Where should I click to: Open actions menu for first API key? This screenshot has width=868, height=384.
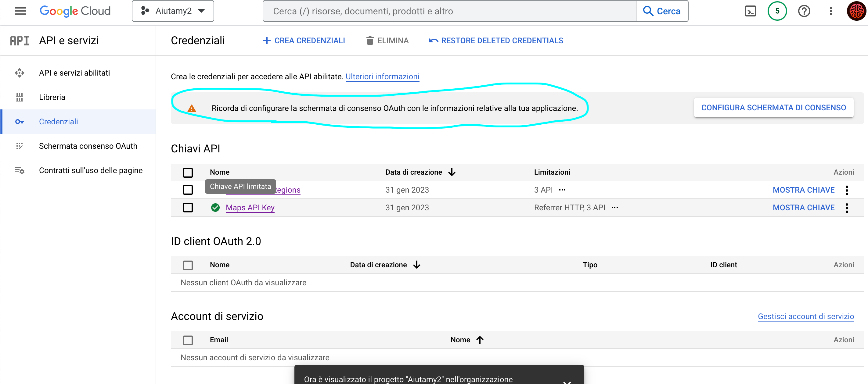pyautogui.click(x=847, y=190)
